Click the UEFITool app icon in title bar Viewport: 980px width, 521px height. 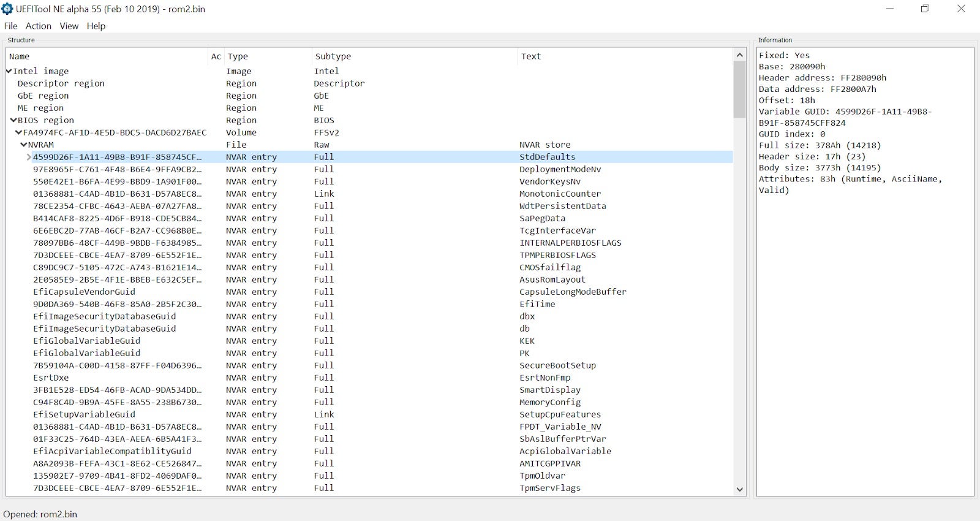[x=7, y=9]
